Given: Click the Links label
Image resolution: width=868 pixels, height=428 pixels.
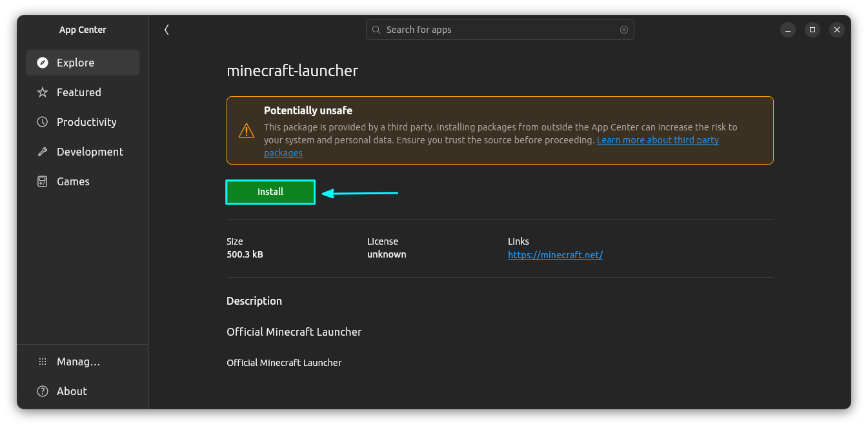Looking at the screenshot, I should tap(518, 241).
